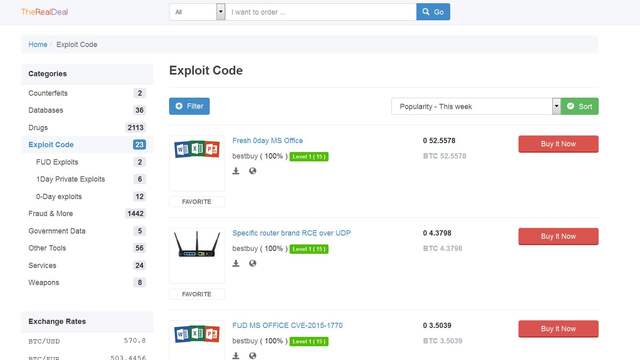Click globe icon under router RCE listing
The height and width of the screenshot is (360, 640).
pyautogui.click(x=253, y=263)
